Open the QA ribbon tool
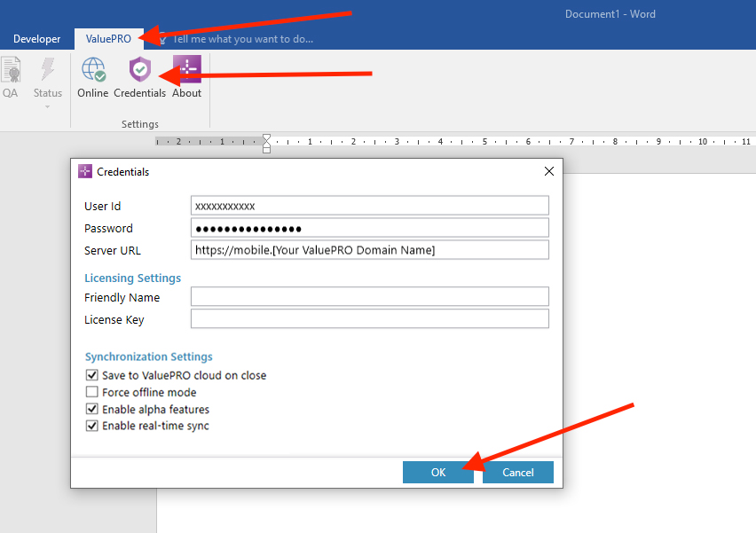Screen dimensions: 756x533 (11, 77)
